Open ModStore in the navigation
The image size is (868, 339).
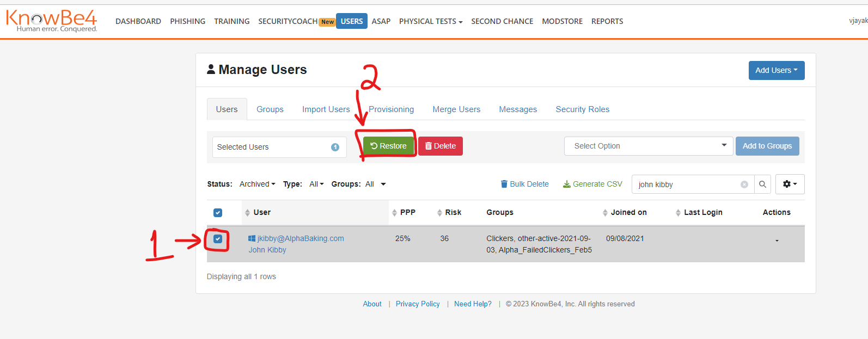coord(562,21)
